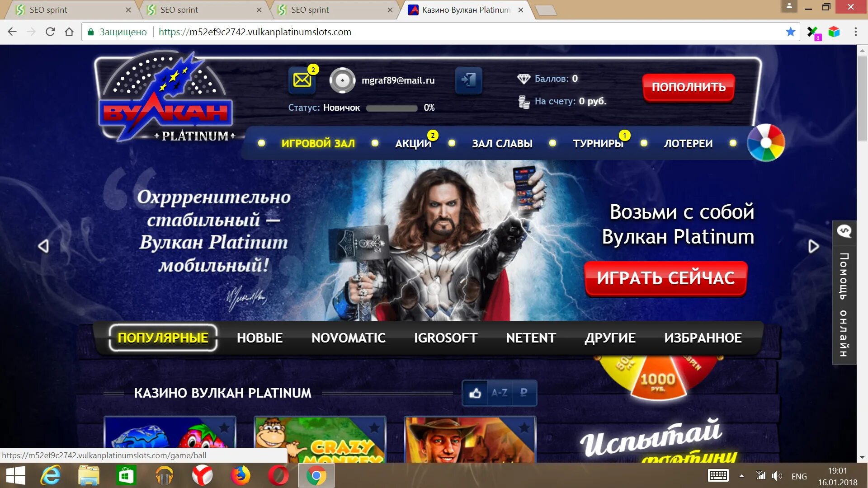Viewport: 868px width, 488px height.
Task: Show previous banner slide arrow
Action: [43, 246]
